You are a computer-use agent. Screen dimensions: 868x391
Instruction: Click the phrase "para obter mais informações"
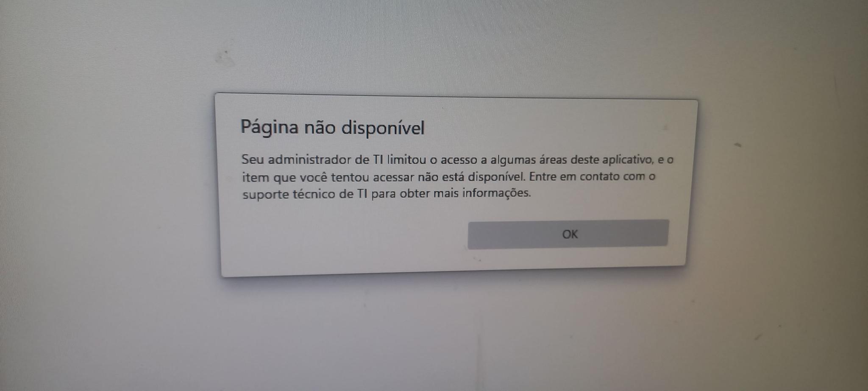coord(451,193)
